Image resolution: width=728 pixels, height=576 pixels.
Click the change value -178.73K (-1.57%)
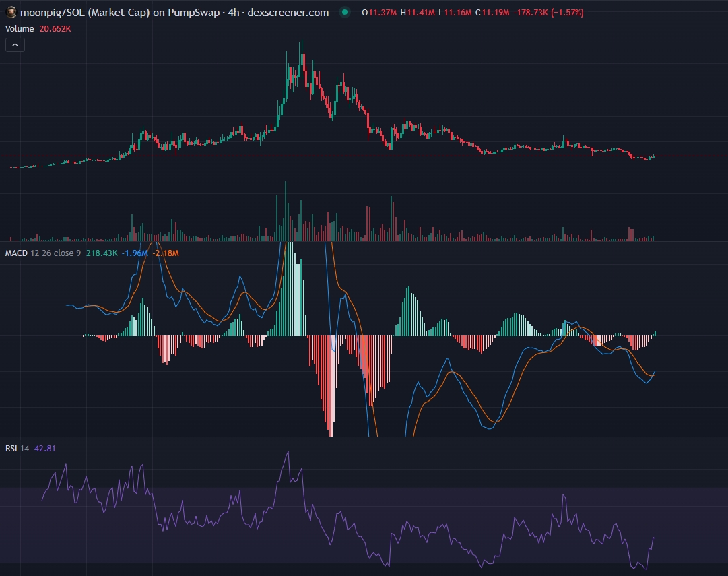[548, 13]
